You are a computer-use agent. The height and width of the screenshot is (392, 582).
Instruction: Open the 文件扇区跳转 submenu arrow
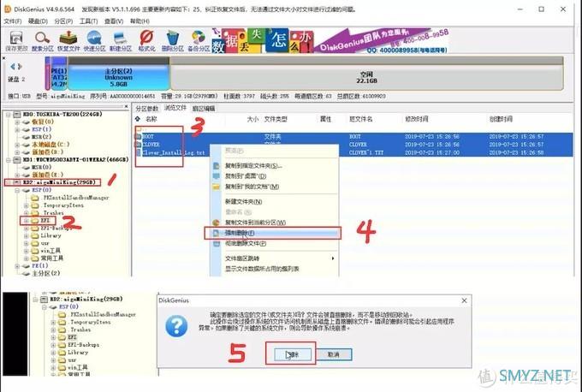point(333,258)
